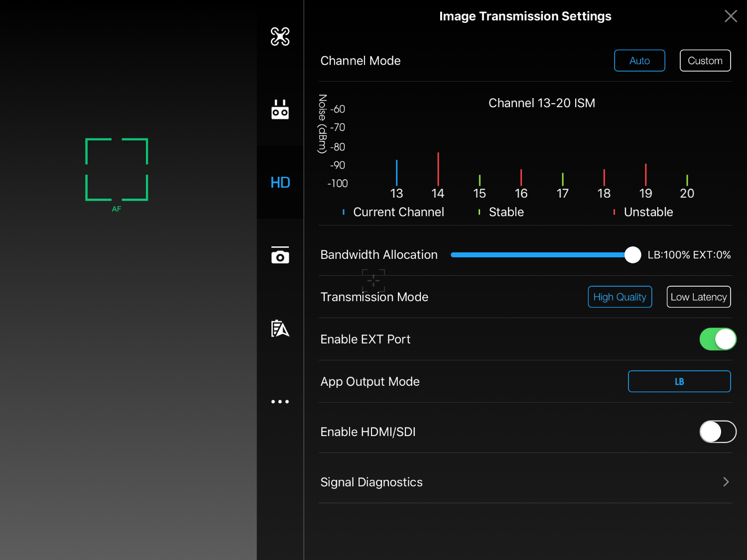Open Signal Diagnostics chevron
Viewport: 747px width, 560px height.
pos(726,482)
